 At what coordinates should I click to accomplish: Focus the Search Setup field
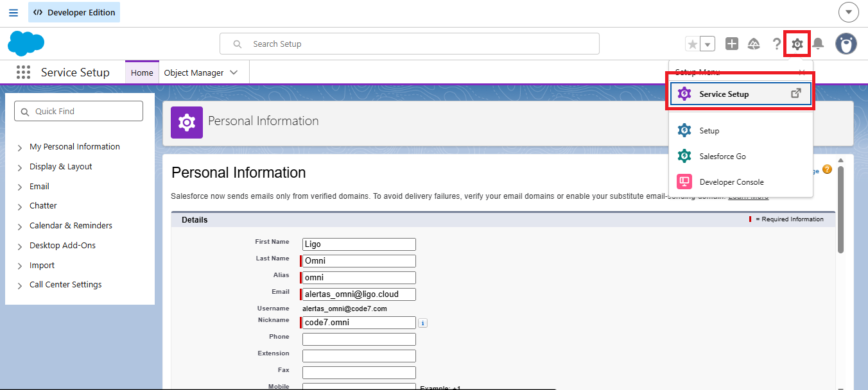pos(410,44)
